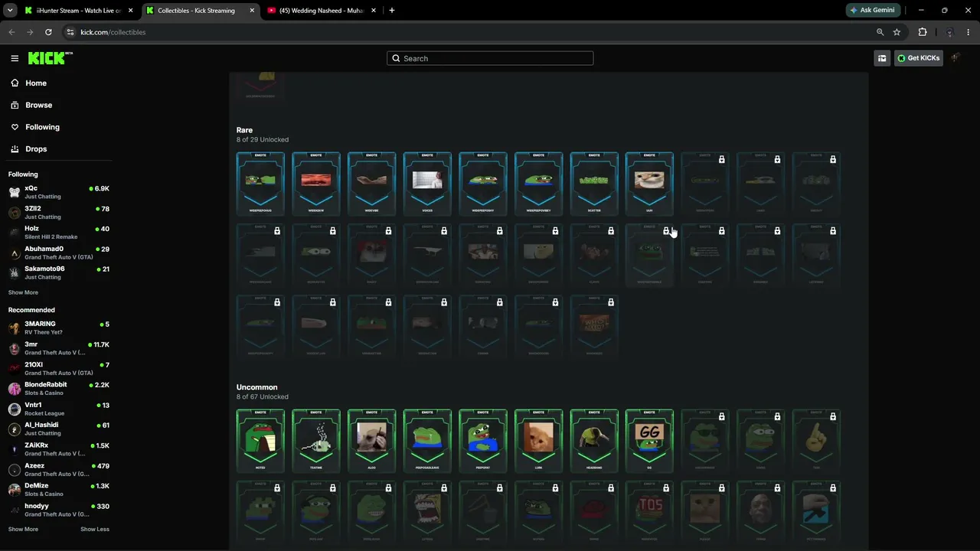
Task: Open the collectibles icon button beside Get KICKs
Action: tap(882, 58)
